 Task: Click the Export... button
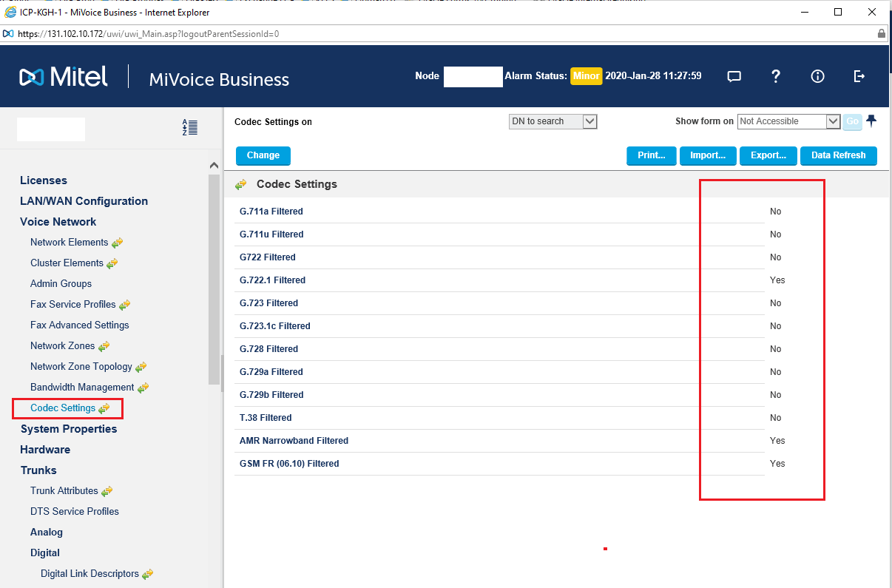tap(768, 155)
